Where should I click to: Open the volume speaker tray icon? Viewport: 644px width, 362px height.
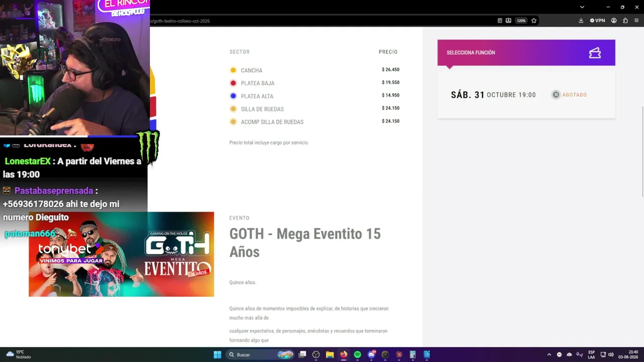tap(611, 354)
